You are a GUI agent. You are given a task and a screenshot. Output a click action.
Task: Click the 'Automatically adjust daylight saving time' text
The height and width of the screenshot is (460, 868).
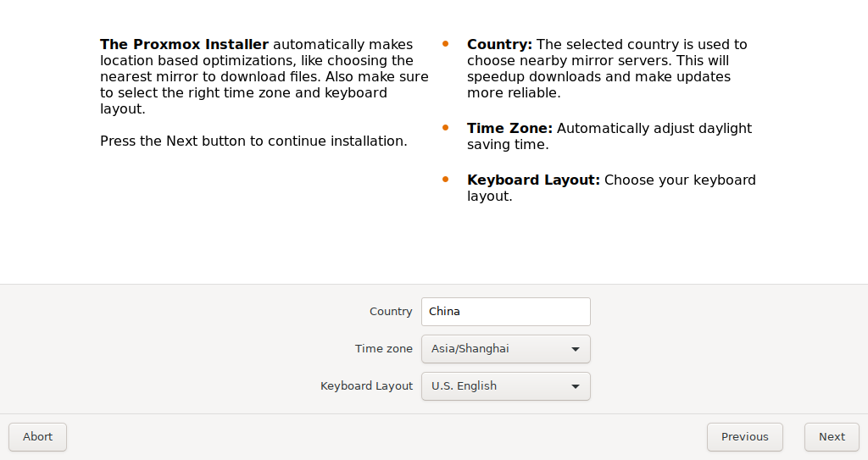tap(609, 136)
